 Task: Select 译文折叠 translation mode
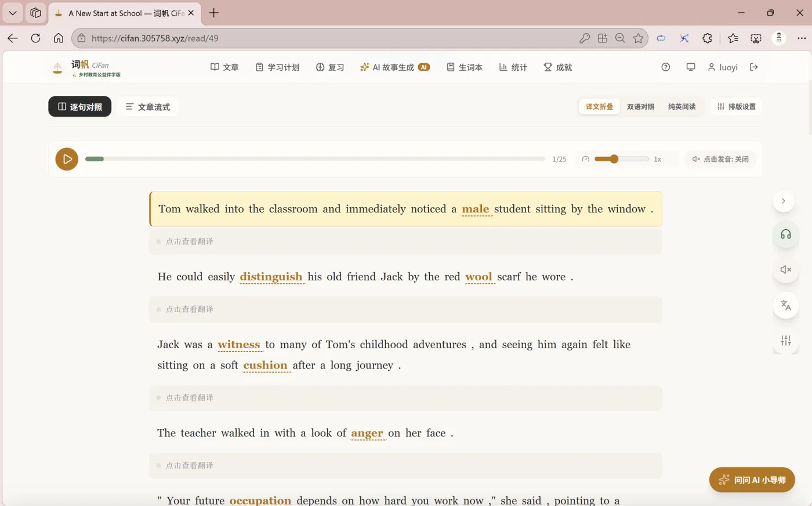click(x=599, y=107)
